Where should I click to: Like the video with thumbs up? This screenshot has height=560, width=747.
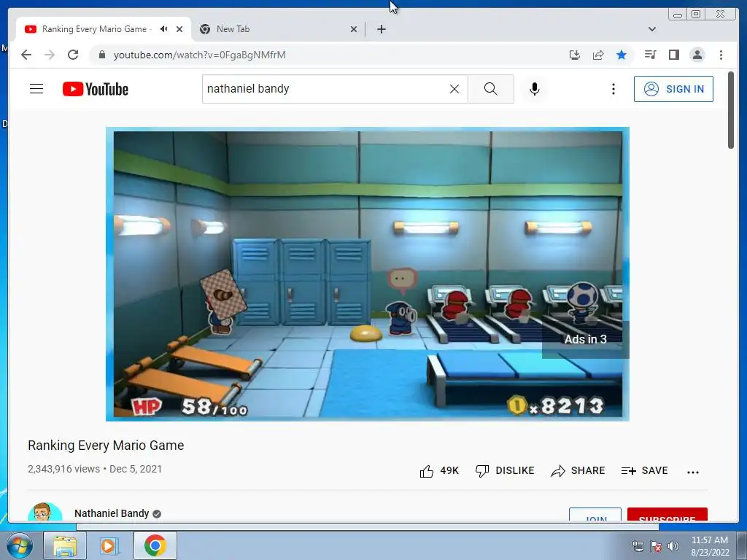[x=438, y=471]
